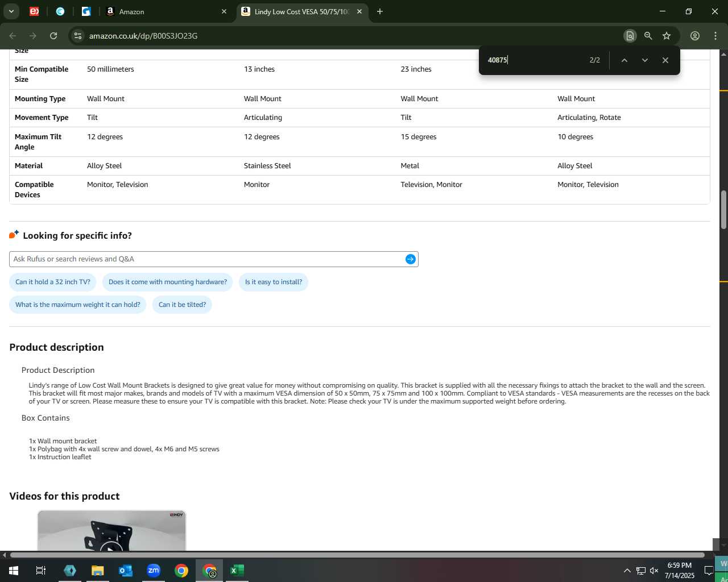Submit the Rufus question arrow button
This screenshot has height=582, width=728.
pyautogui.click(x=411, y=259)
